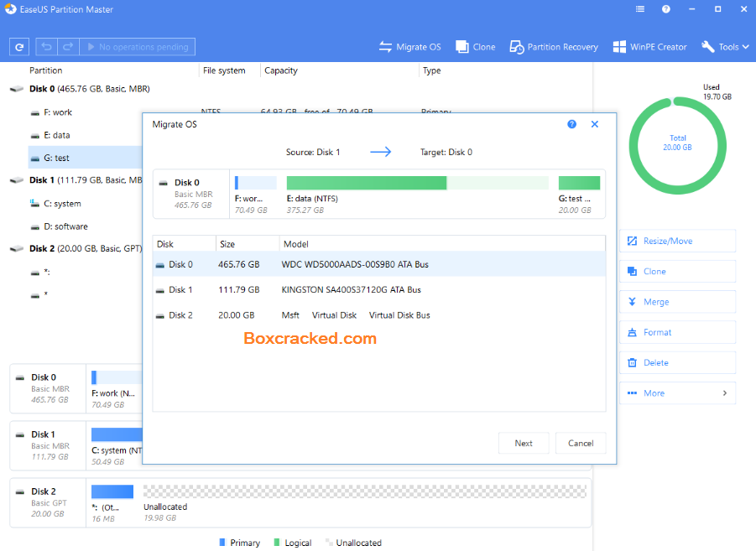Select Disk 1 (111.79 GB) header in list
The height and width of the screenshot is (551, 756).
(x=86, y=180)
